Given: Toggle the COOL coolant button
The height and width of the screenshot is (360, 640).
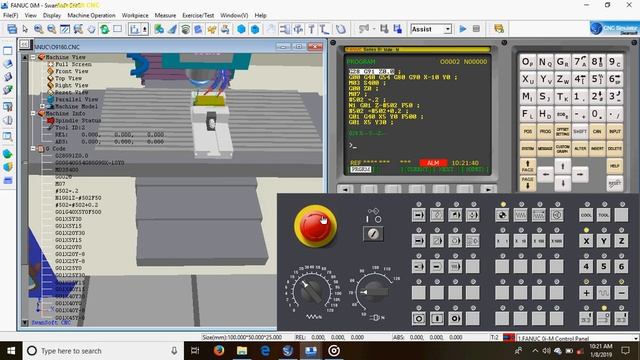Looking at the screenshot, I should [586, 215].
